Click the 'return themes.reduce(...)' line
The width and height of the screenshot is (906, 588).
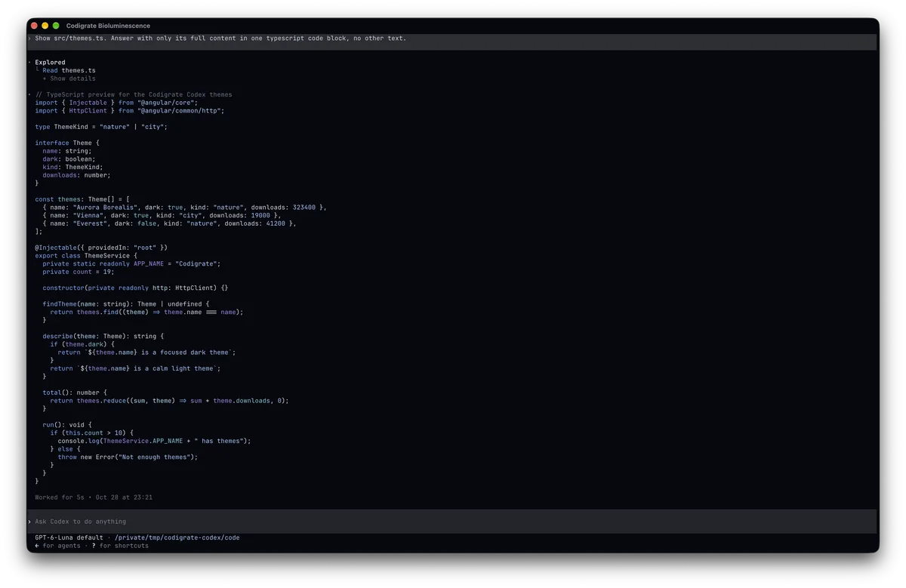170,401
